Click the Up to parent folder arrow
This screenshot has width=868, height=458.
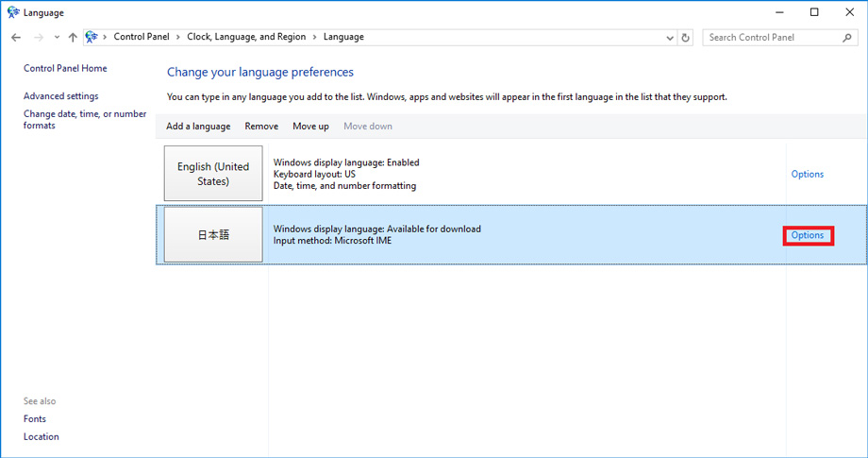pos(73,38)
